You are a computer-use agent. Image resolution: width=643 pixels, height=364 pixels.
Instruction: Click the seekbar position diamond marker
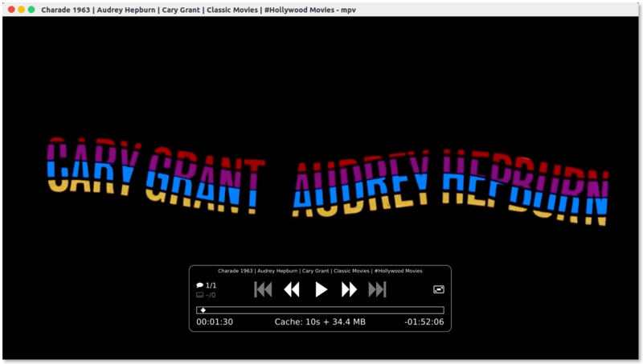pos(203,309)
